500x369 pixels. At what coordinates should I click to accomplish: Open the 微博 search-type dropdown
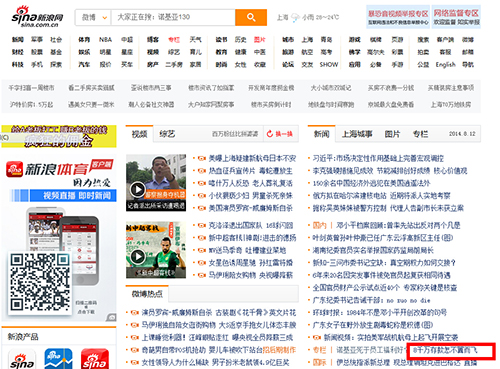click(x=93, y=17)
